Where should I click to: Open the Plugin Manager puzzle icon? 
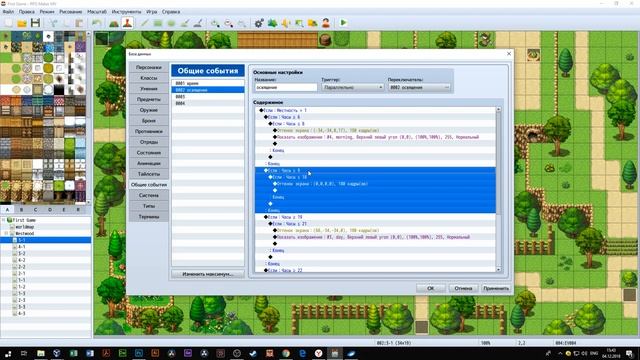(x=272, y=23)
